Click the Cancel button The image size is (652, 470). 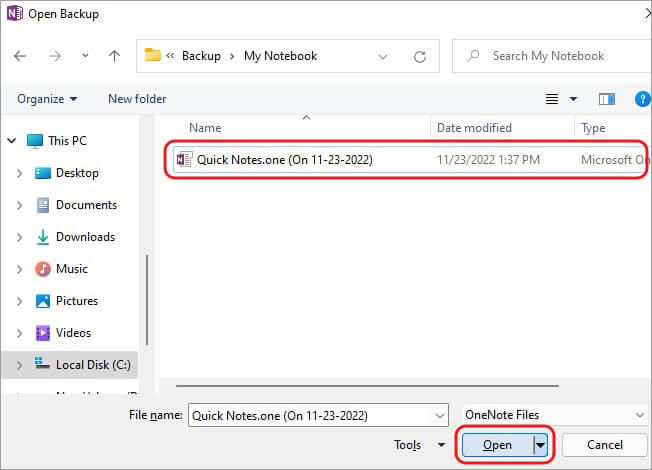tap(605, 445)
